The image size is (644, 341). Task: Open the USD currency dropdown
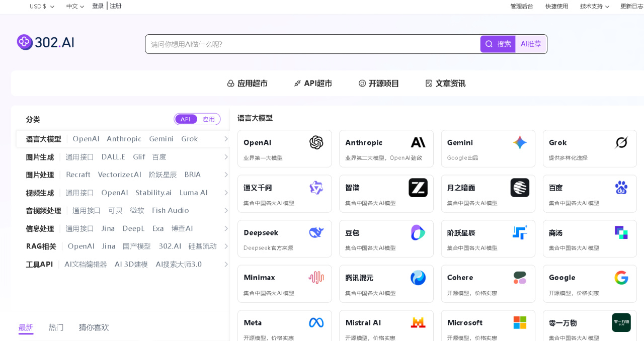point(42,6)
